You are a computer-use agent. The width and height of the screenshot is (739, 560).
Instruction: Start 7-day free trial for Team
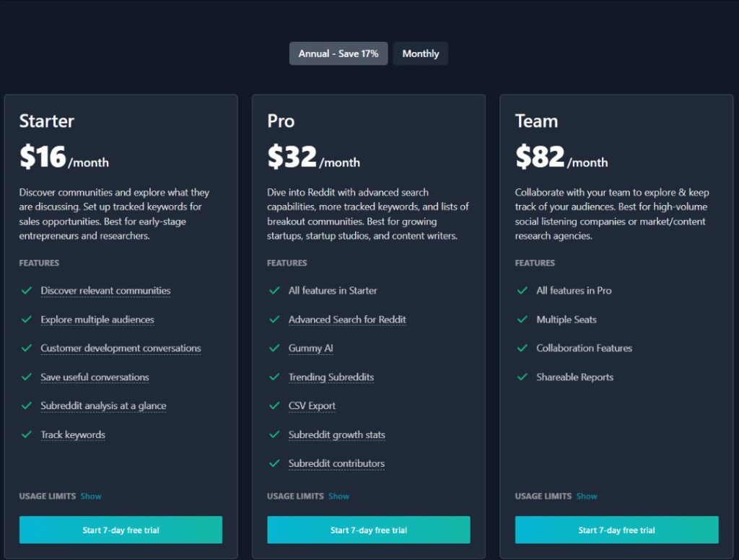(x=616, y=530)
